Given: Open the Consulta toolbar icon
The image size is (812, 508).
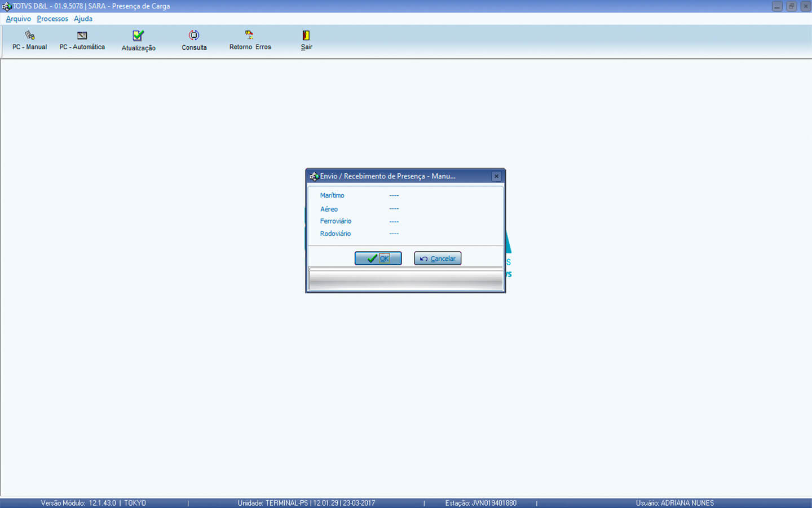Looking at the screenshot, I should coord(194,36).
